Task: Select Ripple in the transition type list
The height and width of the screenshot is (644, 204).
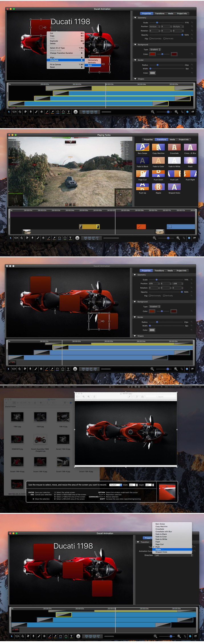Action: pos(172,549)
